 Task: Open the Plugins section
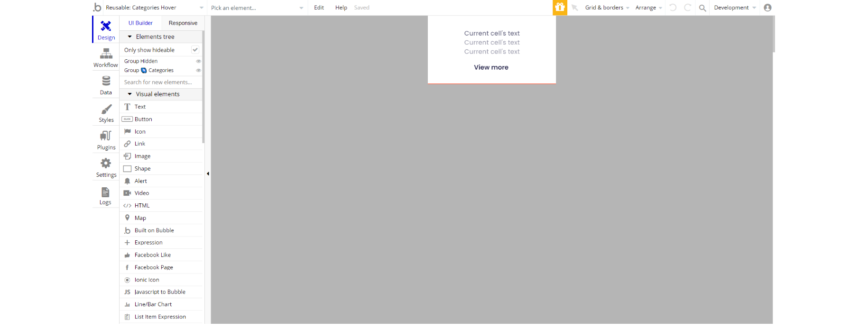pyautogui.click(x=106, y=140)
